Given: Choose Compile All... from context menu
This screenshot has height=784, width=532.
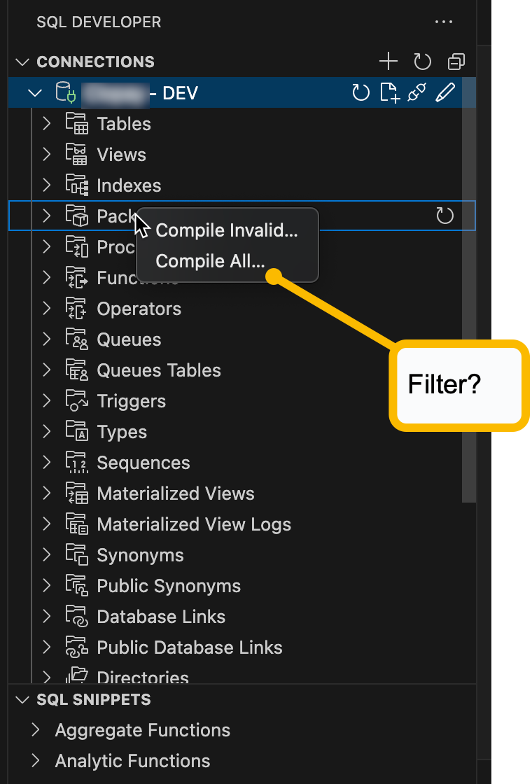Looking at the screenshot, I should click(210, 261).
